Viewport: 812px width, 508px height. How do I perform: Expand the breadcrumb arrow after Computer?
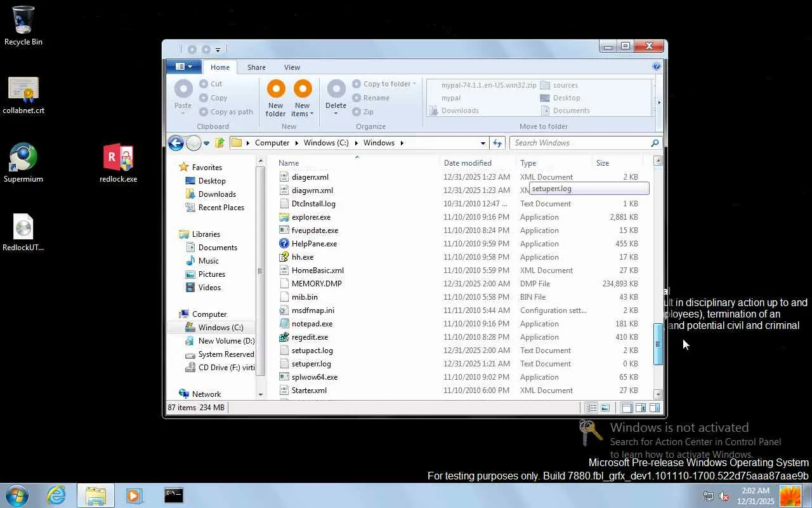click(x=296, y=143)
